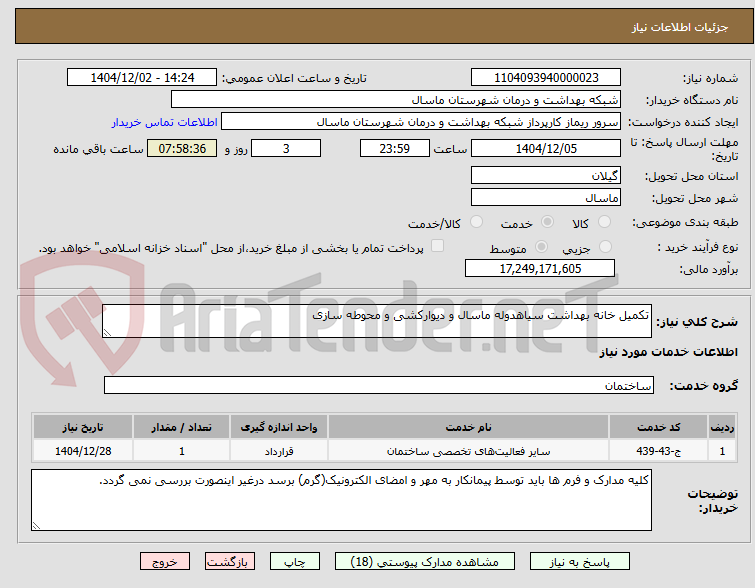
Task: Click the buyer notes textarea
Action: pos(341,500)
